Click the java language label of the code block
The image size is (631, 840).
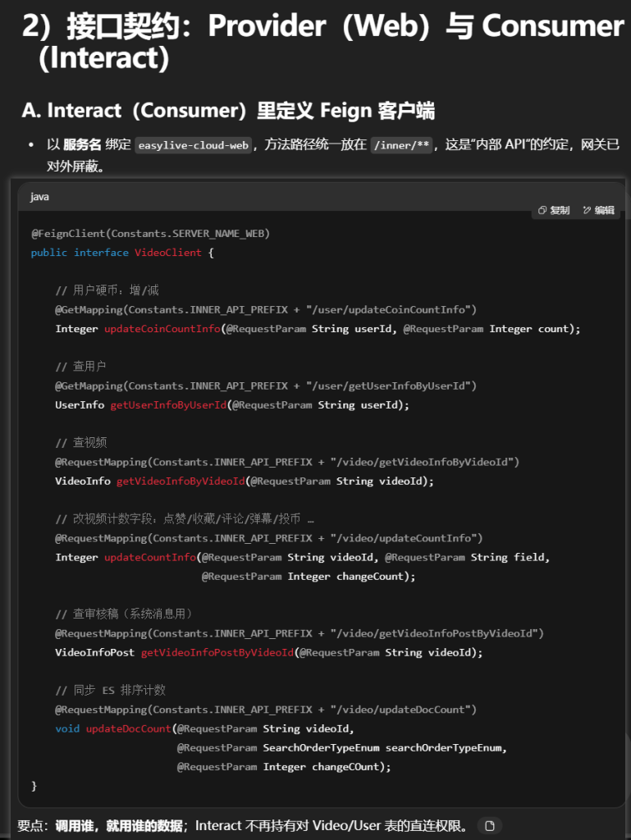pos(39,197)
